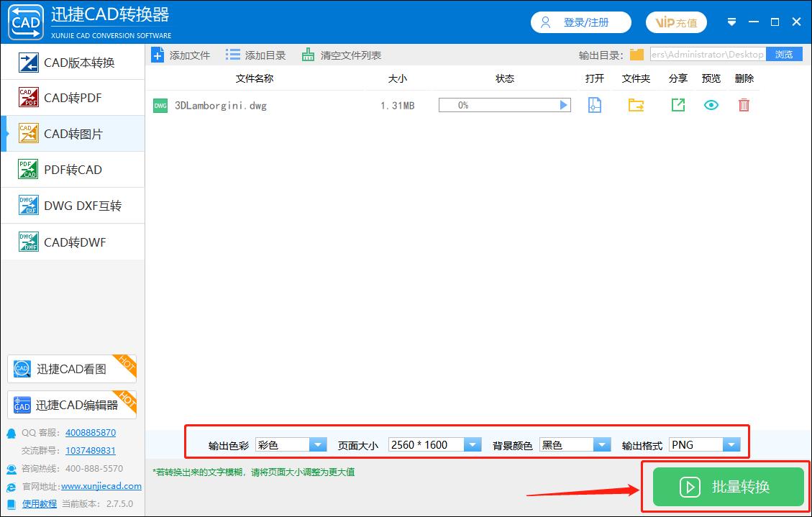The height and width of the screenshot is (517, 812).
Task: Click the output directory folder icon
Action: tap(637, 53)
